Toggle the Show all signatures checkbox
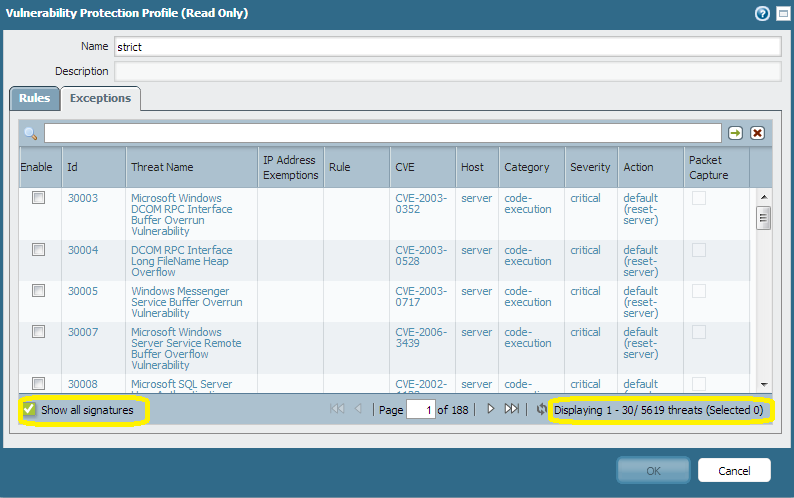Screen dimensions: 794x498 (x=30, y=409)
